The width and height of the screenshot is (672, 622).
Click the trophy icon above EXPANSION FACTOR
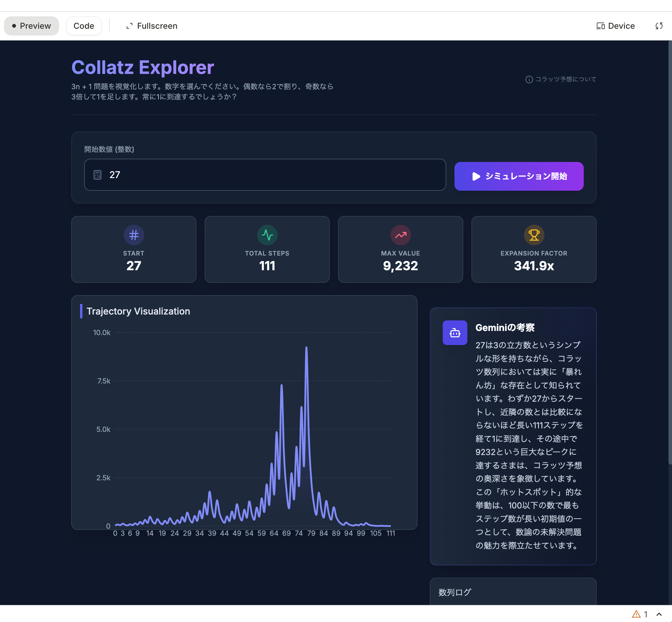pyautogui.click(x=534, y=235)
